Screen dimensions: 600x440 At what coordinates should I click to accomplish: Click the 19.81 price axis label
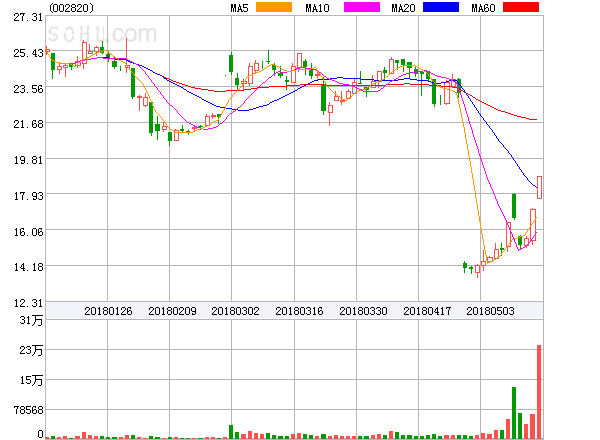(x=28, y=160)
